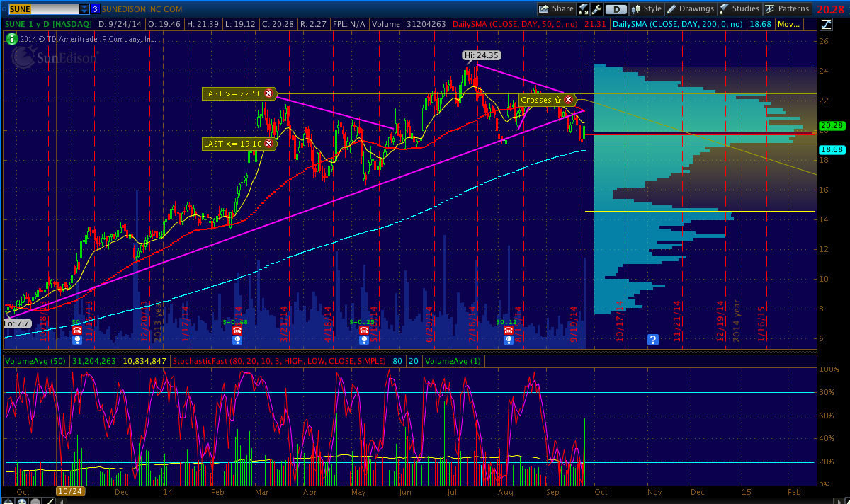This screenshot has height=504, width=850.
Task: Click the red earnings phone icon near March
Action: pyautogui.click(x=237, y=330)
